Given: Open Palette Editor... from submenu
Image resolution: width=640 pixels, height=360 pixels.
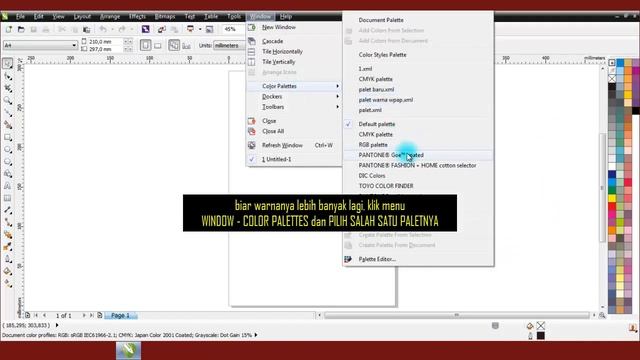Looking at the screenshot, I should click(418, 259).
